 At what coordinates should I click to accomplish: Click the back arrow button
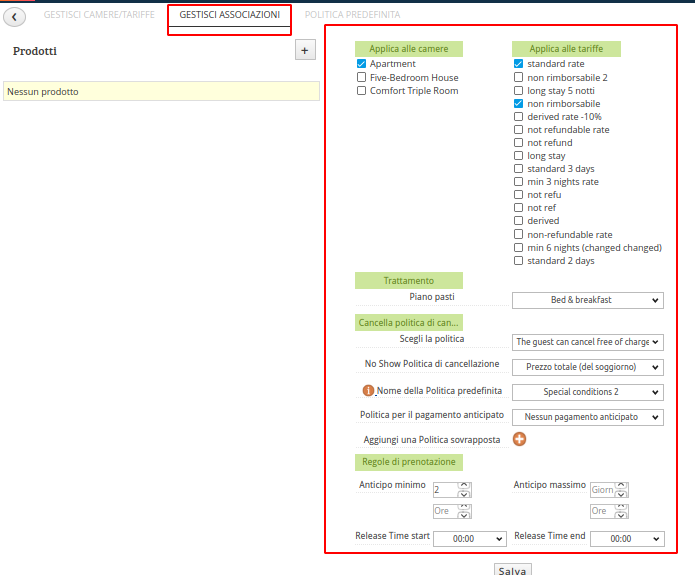(x=14, y=17)
